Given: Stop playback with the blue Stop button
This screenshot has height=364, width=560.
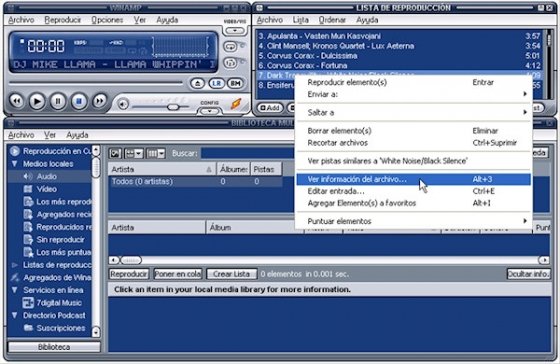Looking at the screenshot, I should [79, 101].
